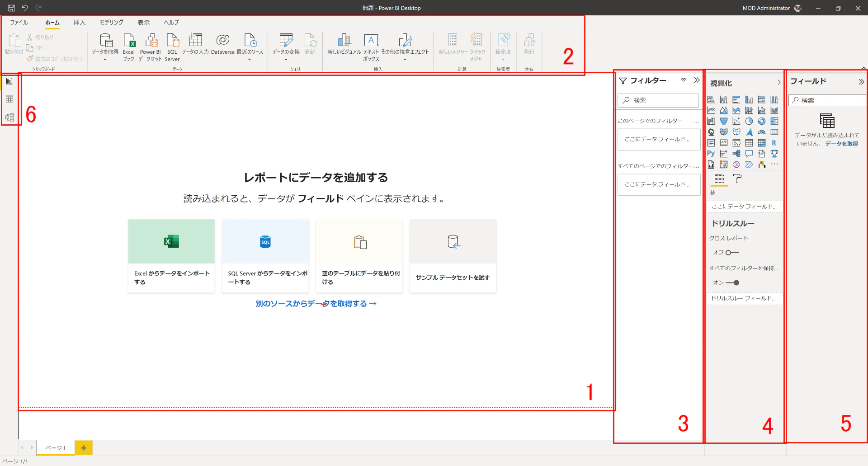
Task: Collapse the 視覚化 pane with its chevron
Action: (x=779, y=82)
